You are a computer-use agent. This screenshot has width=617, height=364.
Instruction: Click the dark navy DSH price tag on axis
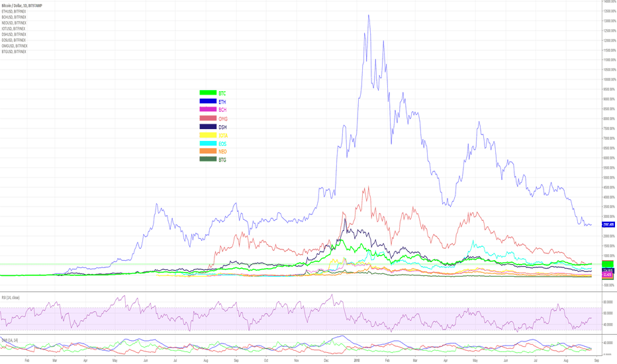point(608,270)
